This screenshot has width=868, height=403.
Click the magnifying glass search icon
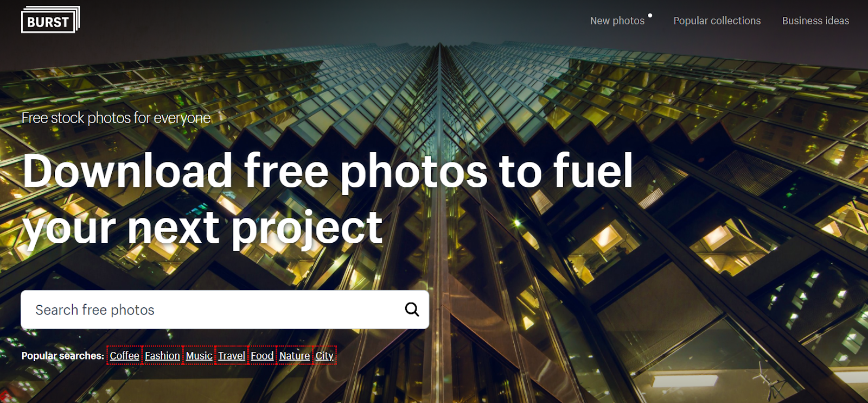(412, 310)
